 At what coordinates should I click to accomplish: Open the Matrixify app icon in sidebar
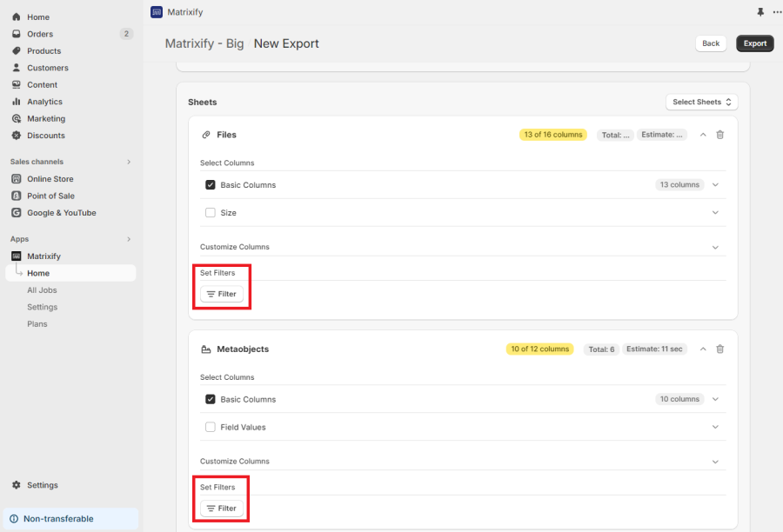tap(15, 256)
